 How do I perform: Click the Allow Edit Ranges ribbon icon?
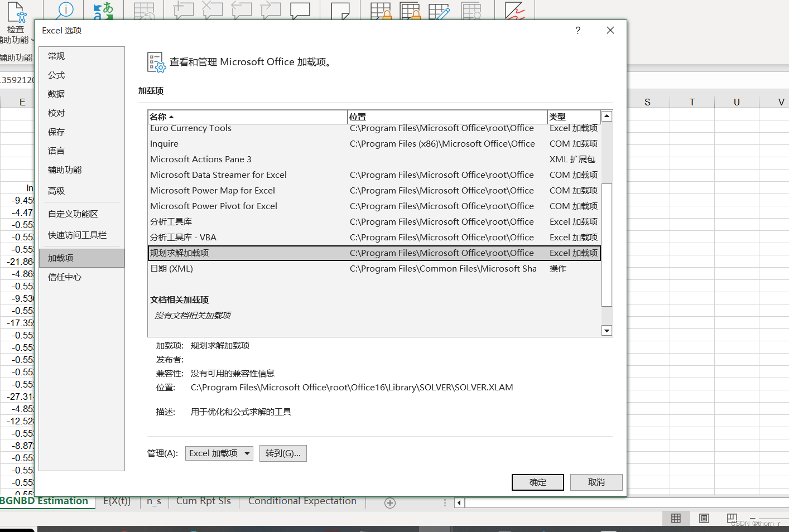439,10
